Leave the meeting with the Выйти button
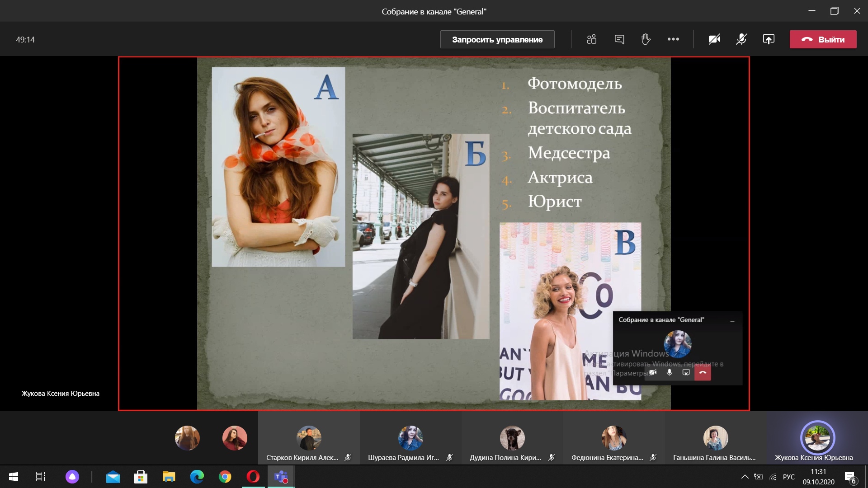This screenshot has height=488, width=868. (823, 39)
